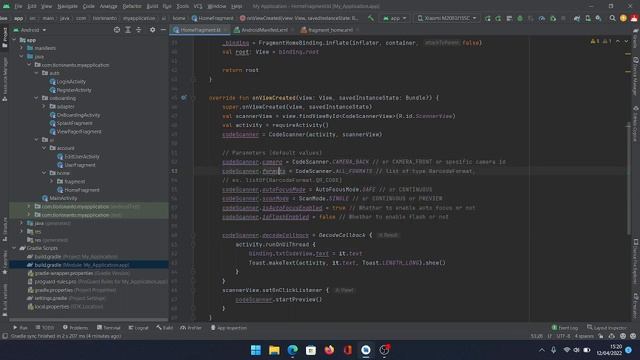
Task: Click the Select Opened File target icon
Action: [x=117, y=30]
